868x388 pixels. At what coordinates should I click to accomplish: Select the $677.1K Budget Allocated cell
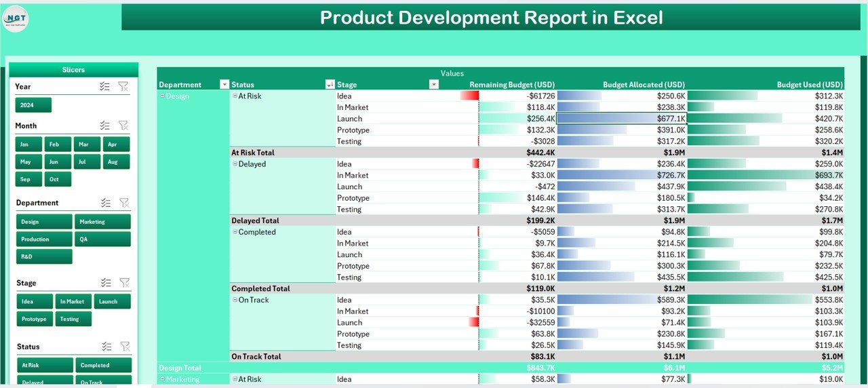click(621, 119)
